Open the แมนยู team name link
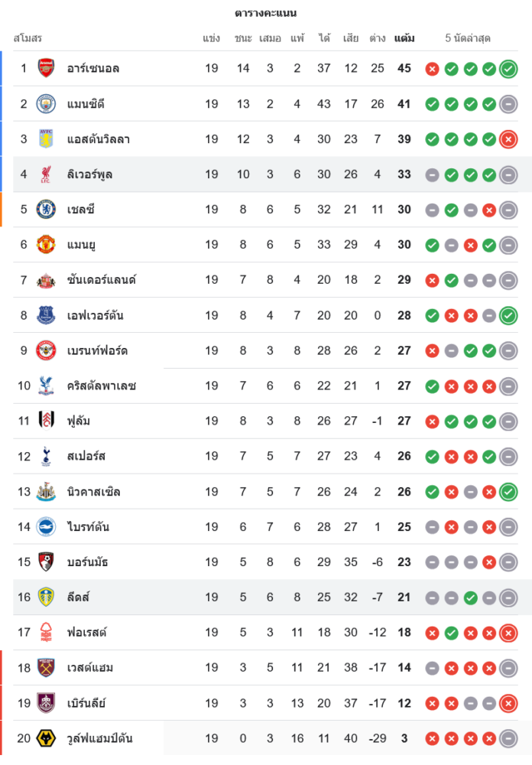This screenshot has width=532, height=765. (80, 244)
